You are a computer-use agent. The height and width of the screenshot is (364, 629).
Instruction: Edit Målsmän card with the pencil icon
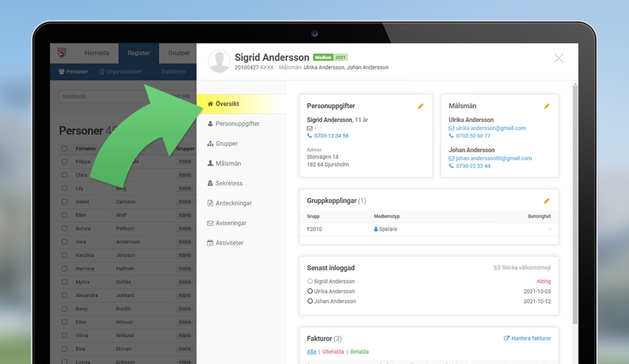[x=547, y=106]
